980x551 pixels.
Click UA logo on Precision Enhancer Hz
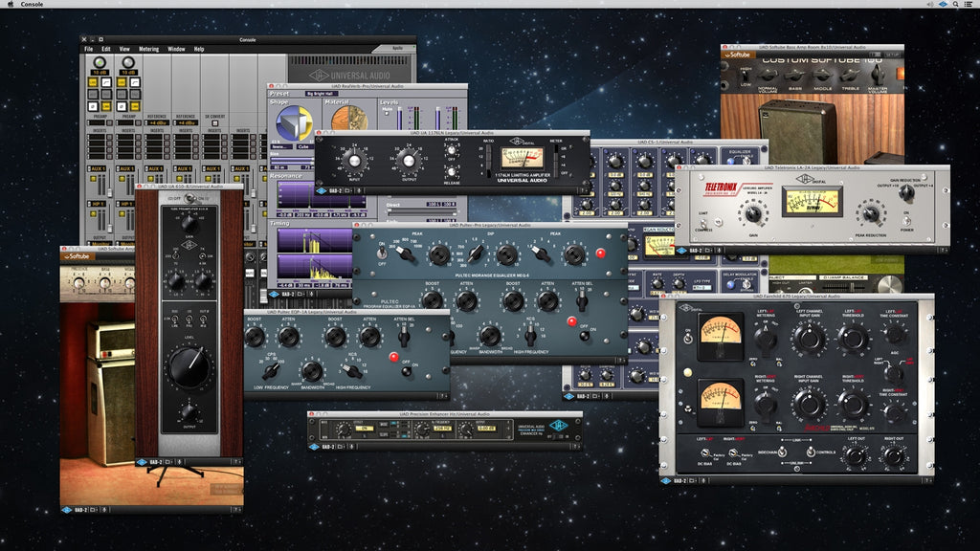point(558,426)
